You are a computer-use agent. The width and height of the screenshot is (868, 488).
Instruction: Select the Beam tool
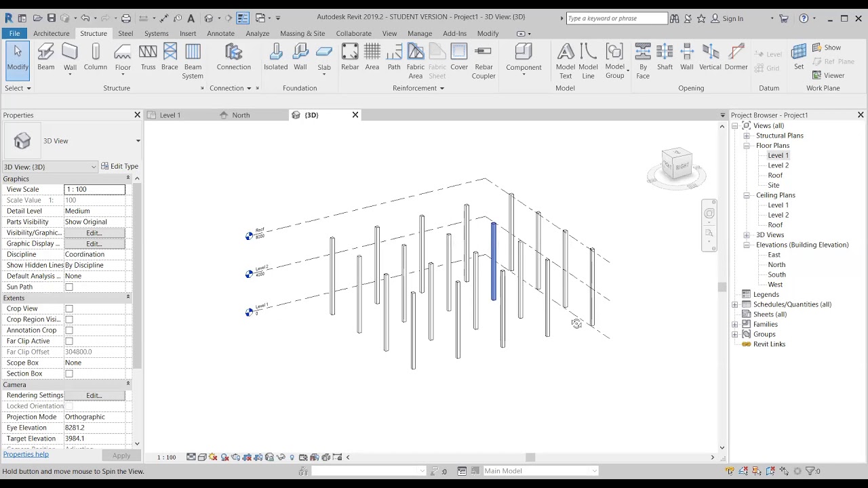(46, 58)
